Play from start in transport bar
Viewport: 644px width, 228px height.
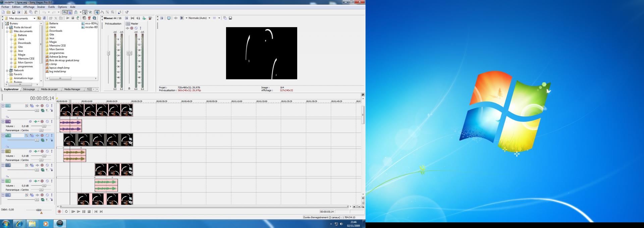tap(73, 212)
